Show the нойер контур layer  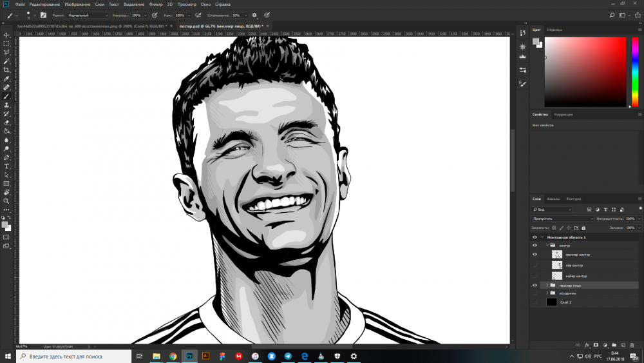pyautogui.click(x=535, y=276)
